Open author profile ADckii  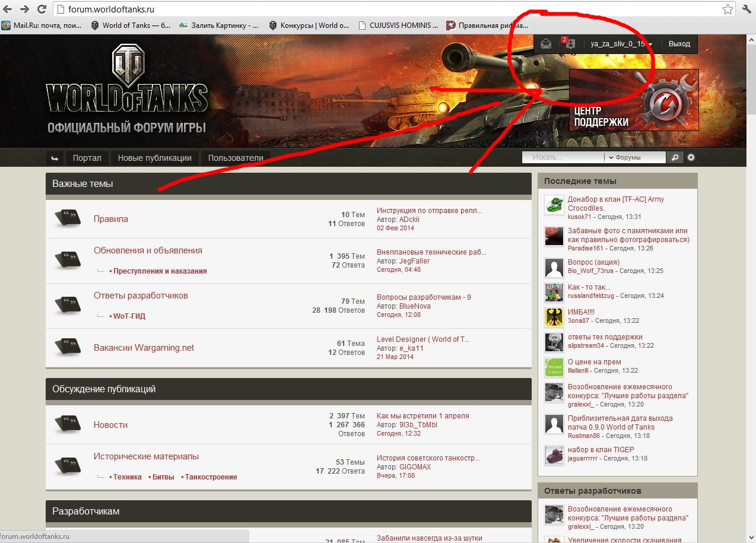[409, 220]
